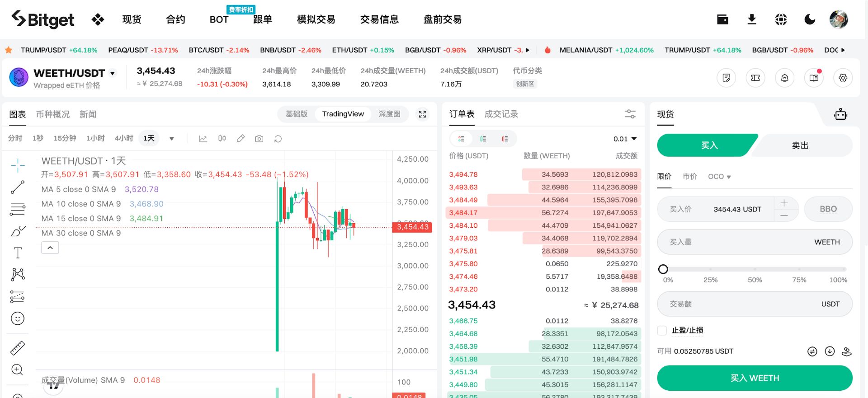Advance the hot ticker bar arrow
Image resolution: width=868 pixels, height=398 pixels.
[843, 50]
